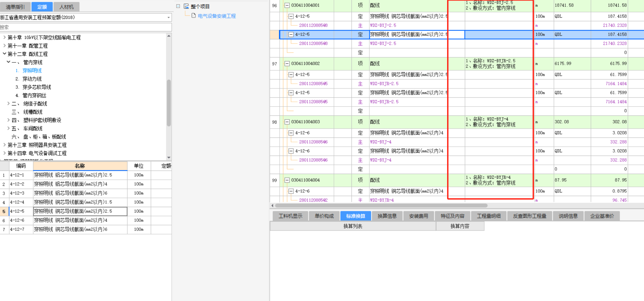Select 三、线槽配线 tree item
Screen dimensions: 644x301
point(27,112)
